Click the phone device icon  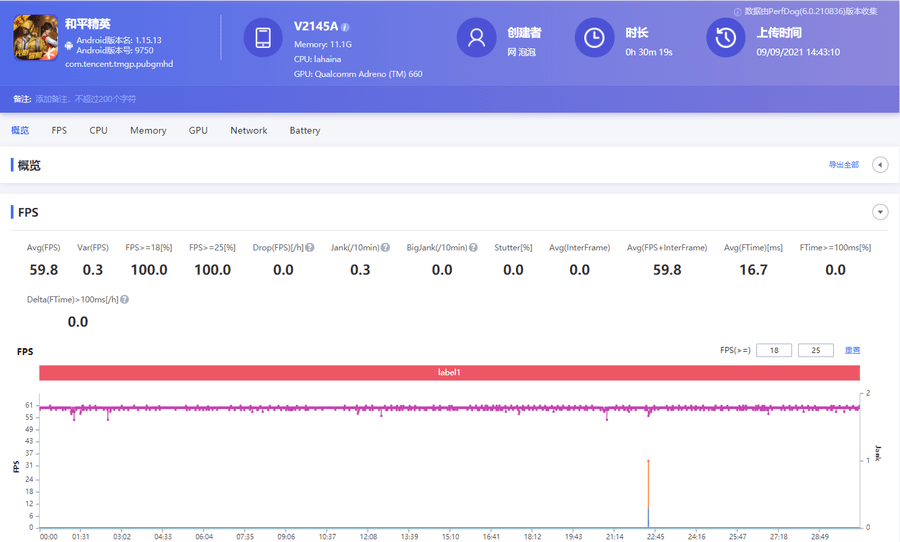(x=263, y=38)
